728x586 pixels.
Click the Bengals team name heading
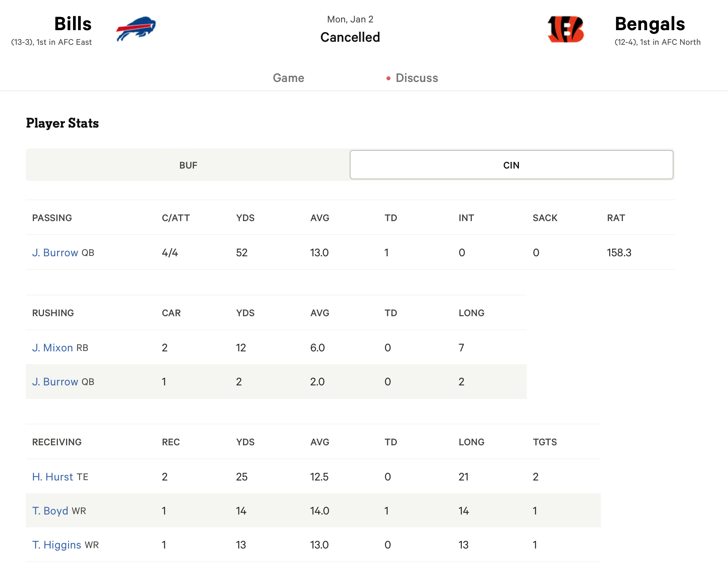(650, 24)
